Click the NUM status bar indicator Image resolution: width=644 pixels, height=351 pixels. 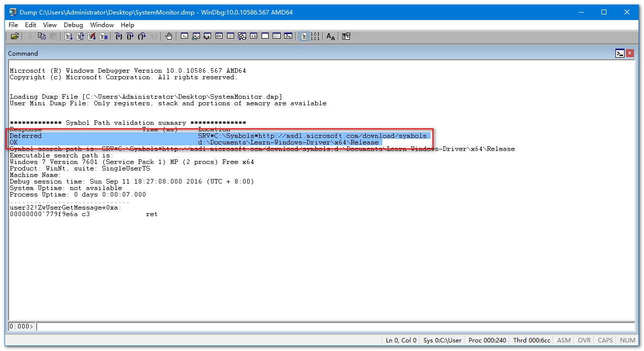tap(627, 340)
